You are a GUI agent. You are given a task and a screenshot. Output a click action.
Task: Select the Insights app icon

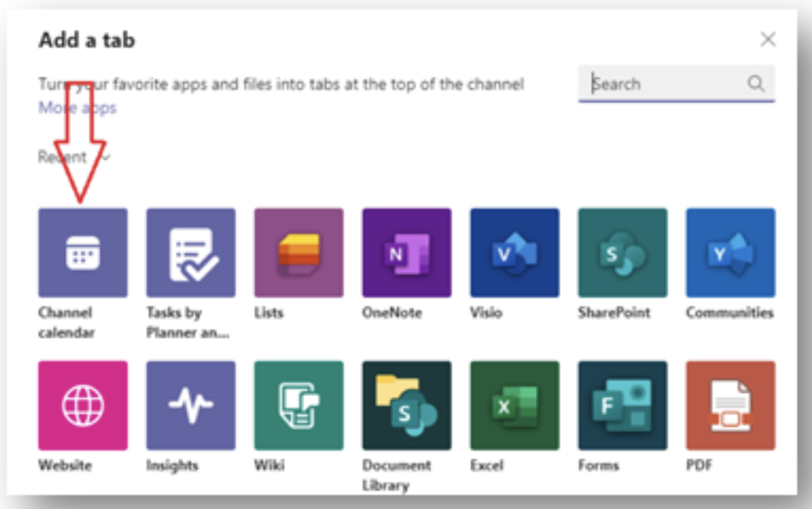(x=191, y=406)
